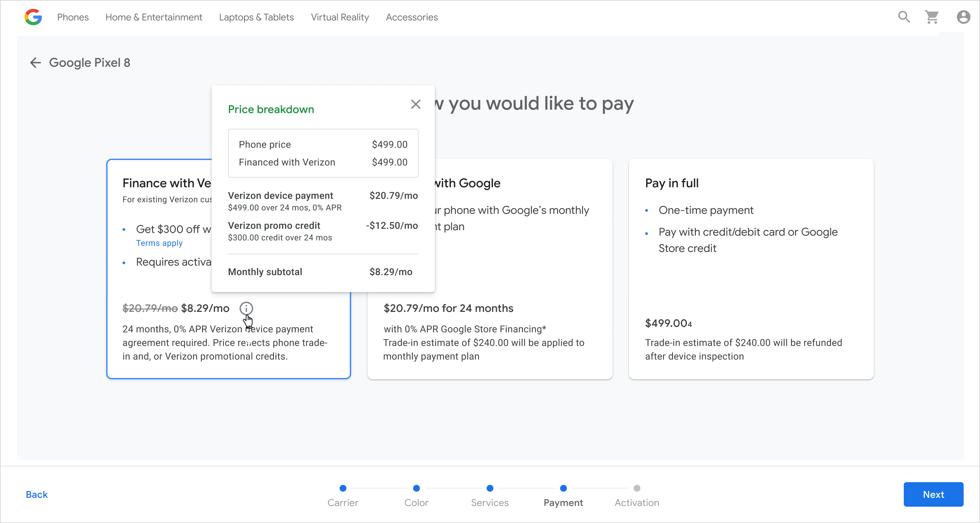Click the info icon next to $8.29/mo

pyautogui.click(x=246, y=308)
